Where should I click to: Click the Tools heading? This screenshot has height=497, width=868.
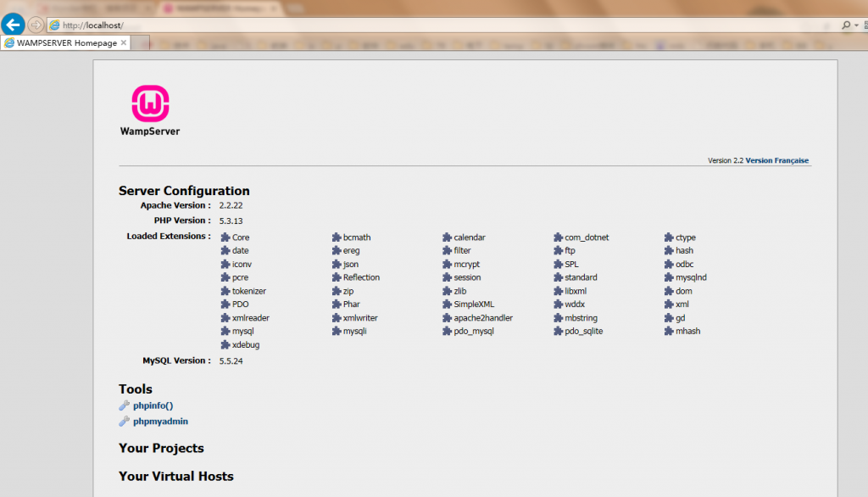click(135, 389)
